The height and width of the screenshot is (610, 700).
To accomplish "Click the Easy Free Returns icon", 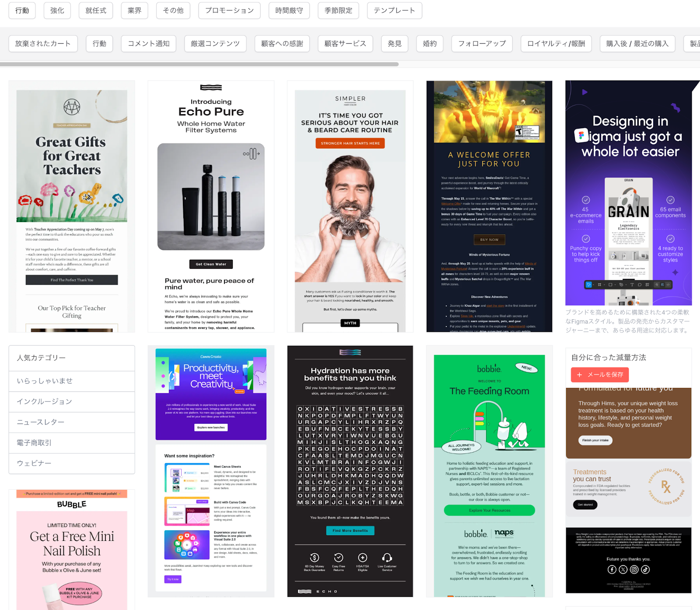I will (x=339, y=558).
